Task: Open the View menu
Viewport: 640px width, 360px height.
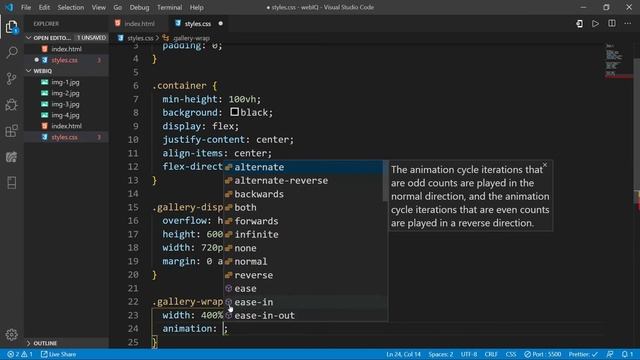Action: 98,7
